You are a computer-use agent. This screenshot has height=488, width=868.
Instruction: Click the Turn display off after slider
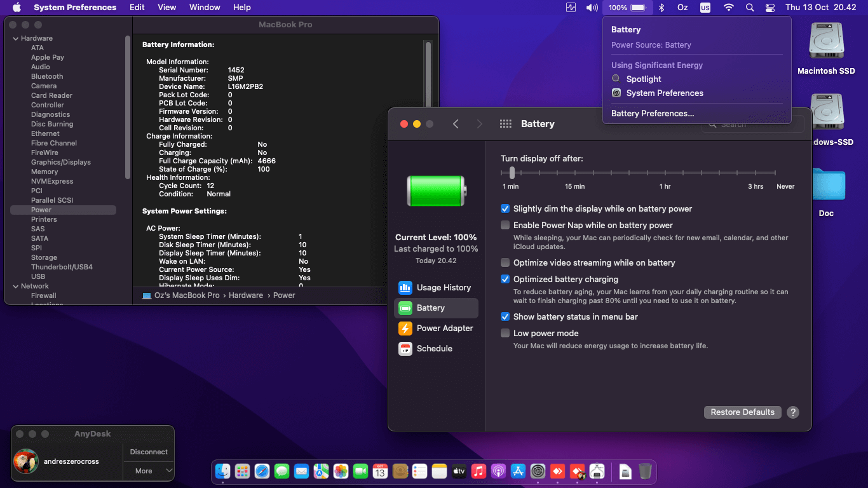click(512, 173)
